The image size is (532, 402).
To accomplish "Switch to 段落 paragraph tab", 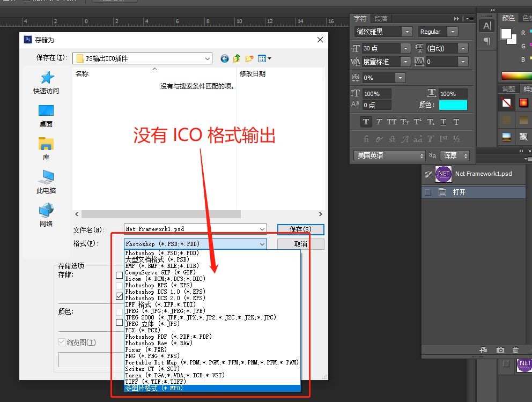I will [x=381, y=18].
